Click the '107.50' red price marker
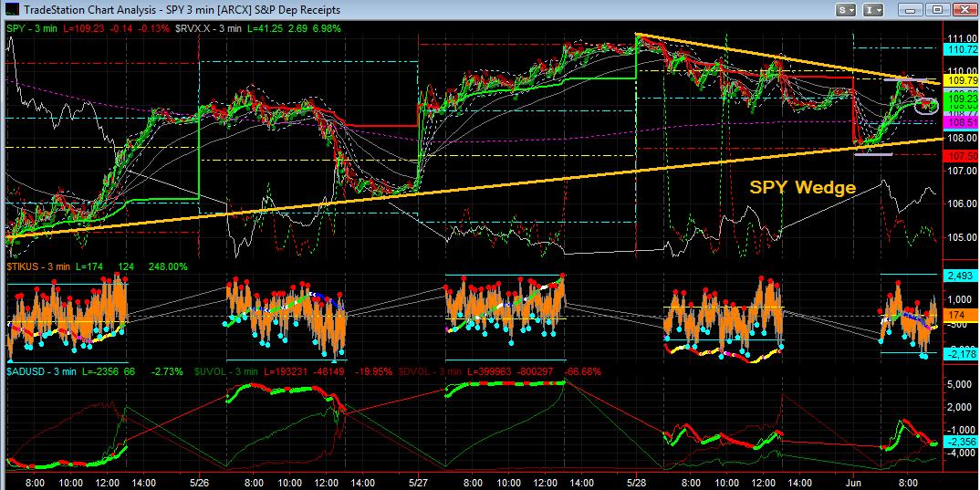This screenshot has height=490, width=980. click(963, 156)
